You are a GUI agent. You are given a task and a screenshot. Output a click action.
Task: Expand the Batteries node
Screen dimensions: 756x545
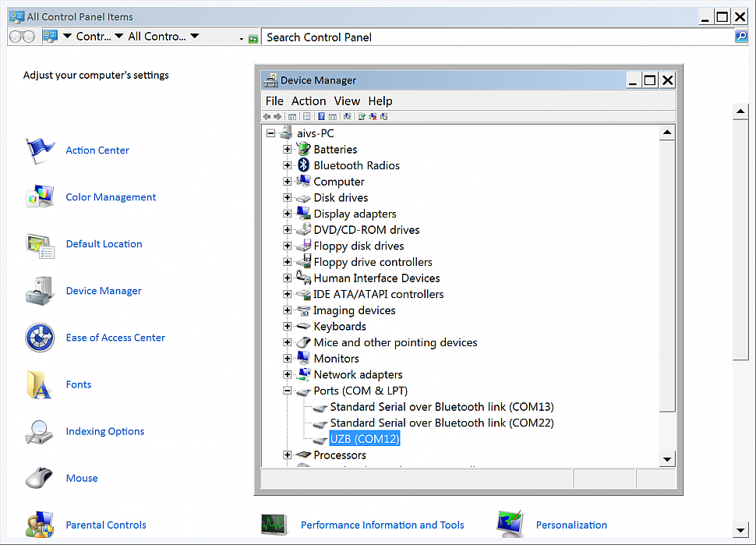tap(288, 149)
